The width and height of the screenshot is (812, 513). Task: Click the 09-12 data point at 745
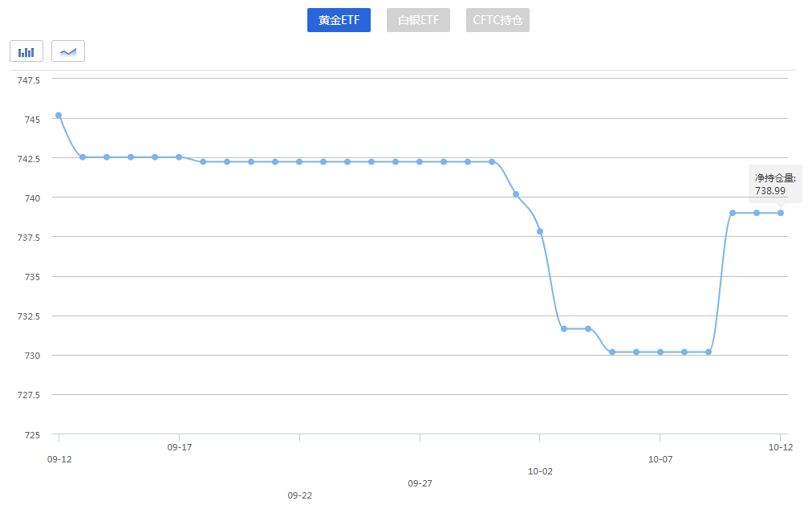[x=59, y=116]
